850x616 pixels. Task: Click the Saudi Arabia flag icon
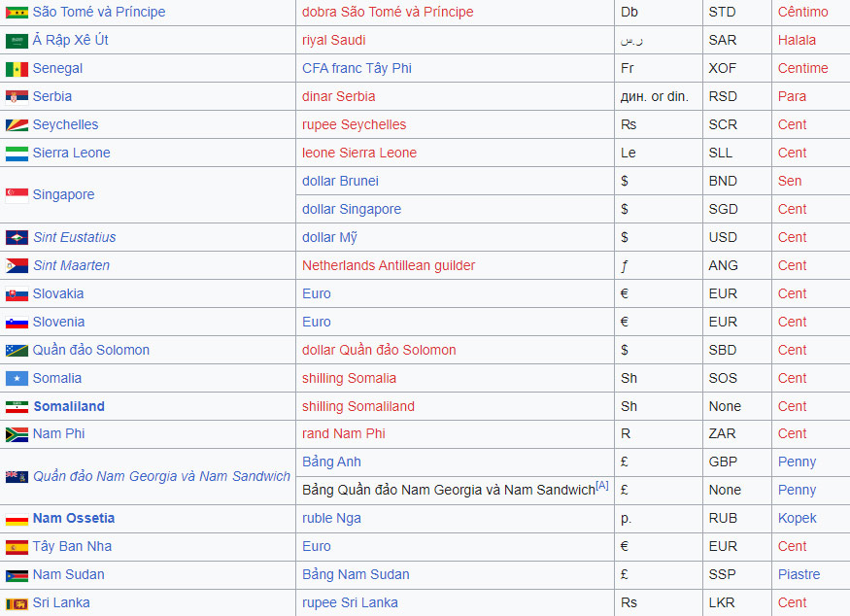[17, 41]
